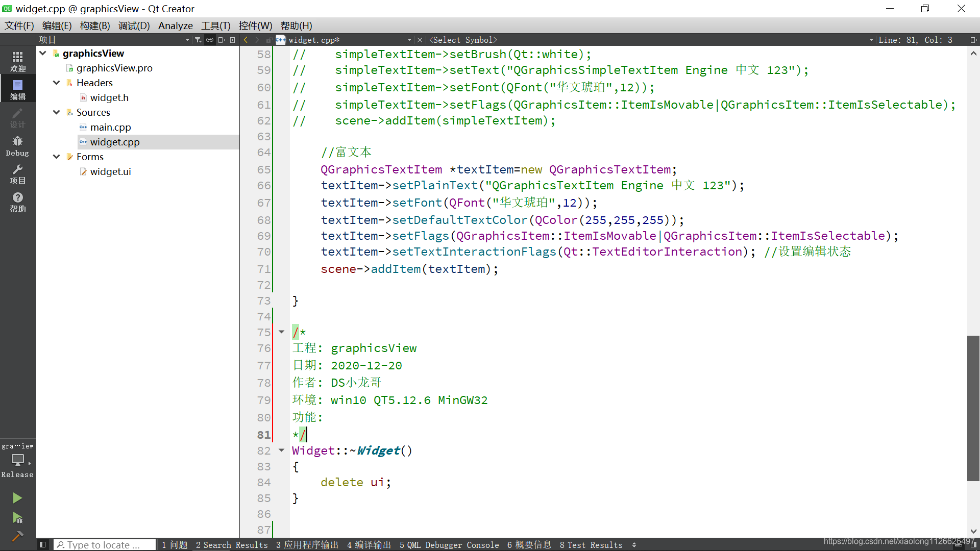This screenshot has height=551, width=980.
Task: Open the Help (帮助) mode
Action: pyautogui.click(x=17, y=202)
